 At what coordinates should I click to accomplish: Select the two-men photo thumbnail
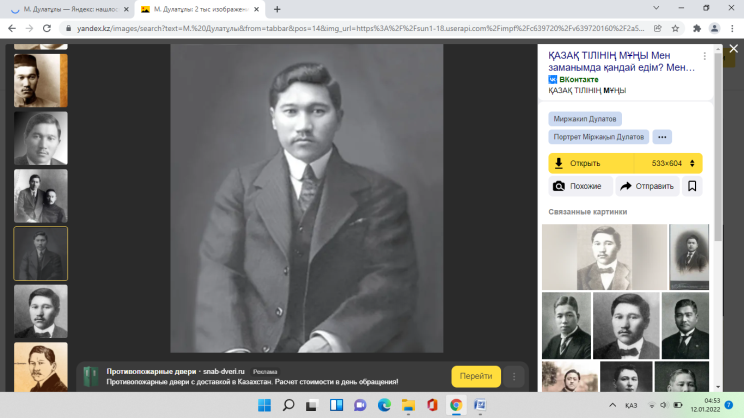(x=41, y=196)
